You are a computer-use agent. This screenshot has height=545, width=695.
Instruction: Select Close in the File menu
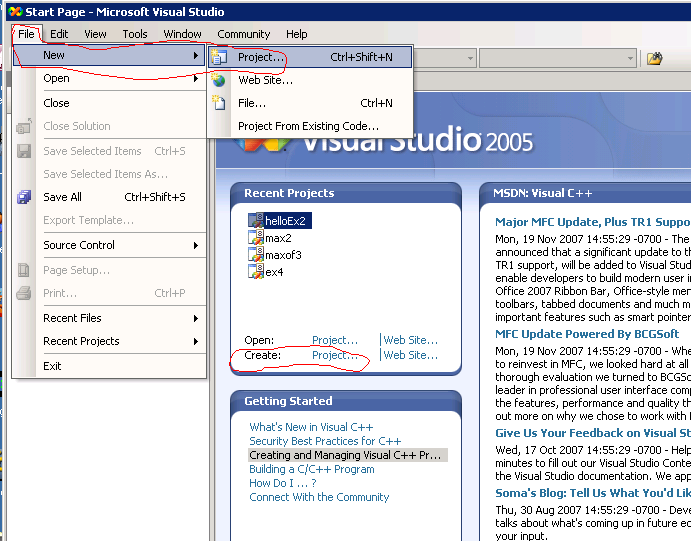[x=109, y=103]
